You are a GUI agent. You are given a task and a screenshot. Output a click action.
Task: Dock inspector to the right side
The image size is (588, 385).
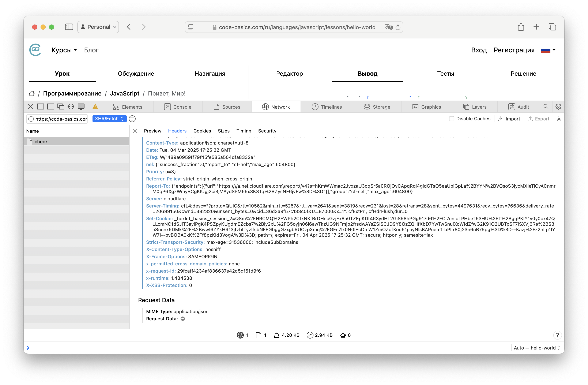51,107
